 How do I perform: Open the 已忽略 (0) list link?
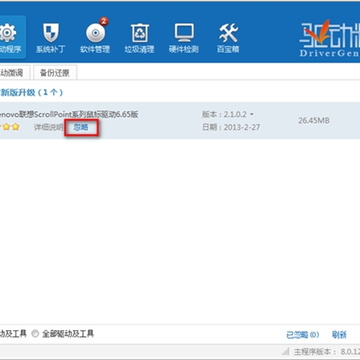coord(303,335)
